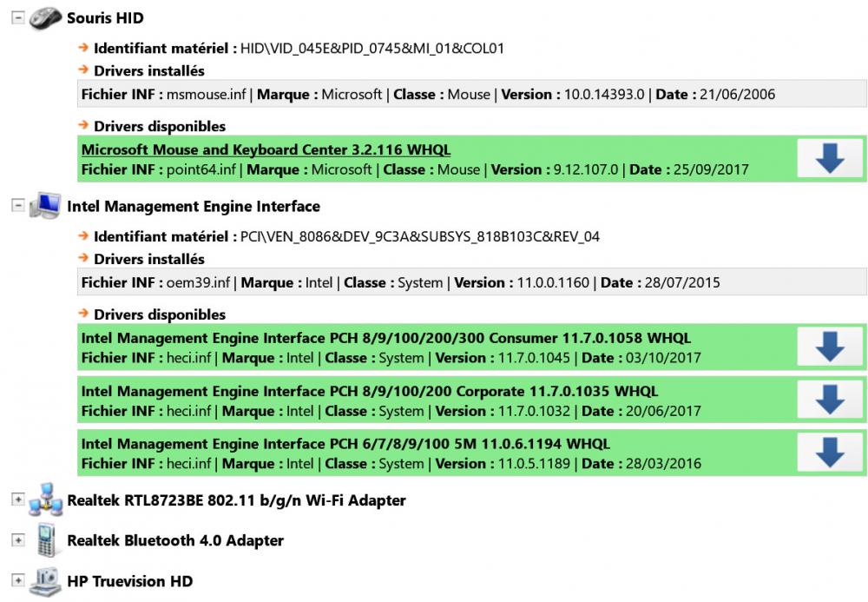This screenshot has height=602, width=868.
Task: Click the heci.inf line dated 28/03/2016
Action: [x=391, y=464]
